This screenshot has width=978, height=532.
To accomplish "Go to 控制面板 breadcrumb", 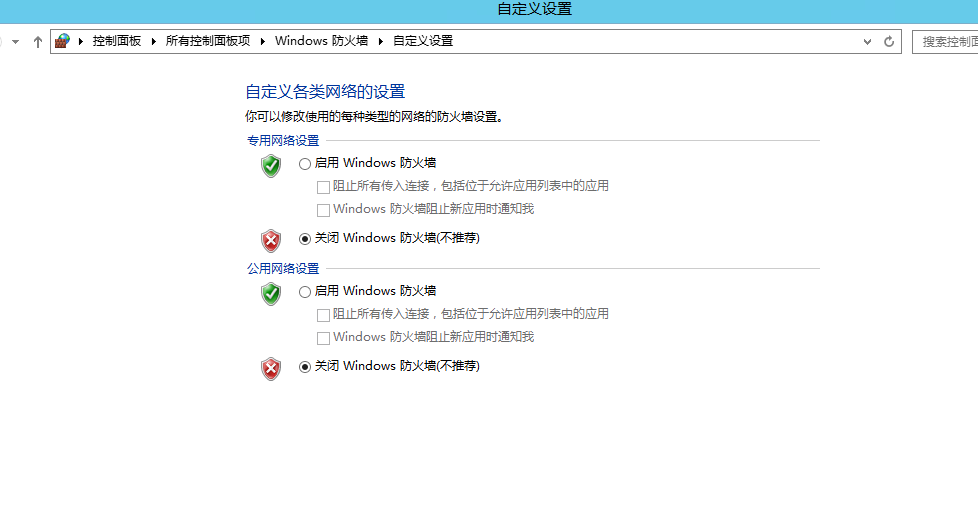I will click(117, 41).
